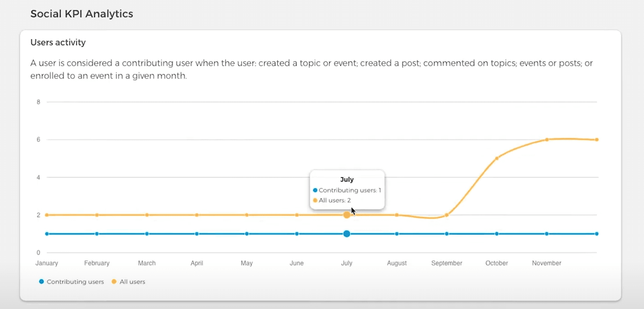
Task: Click the September x-axis label
Action: 447,263
